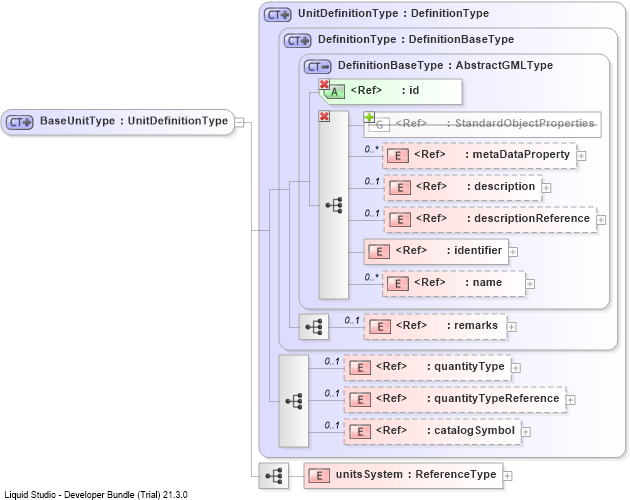Select 'UnitDefinitionType : DefinitionType' header text
This screenshot has height=500, width=630.
tap(394, 13)
